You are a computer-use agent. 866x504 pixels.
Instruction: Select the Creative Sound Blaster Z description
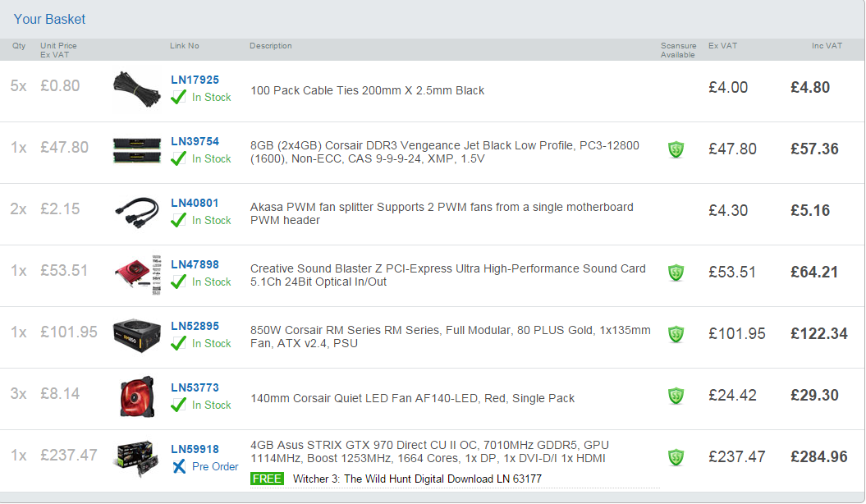click(448, 275)
